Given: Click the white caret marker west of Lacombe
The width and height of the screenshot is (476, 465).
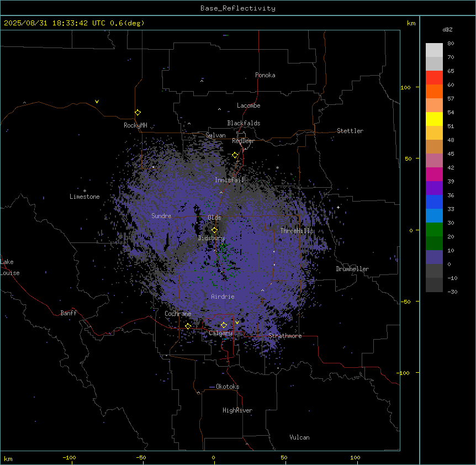Looking at the screenshot, I should (x=219, y=109).
